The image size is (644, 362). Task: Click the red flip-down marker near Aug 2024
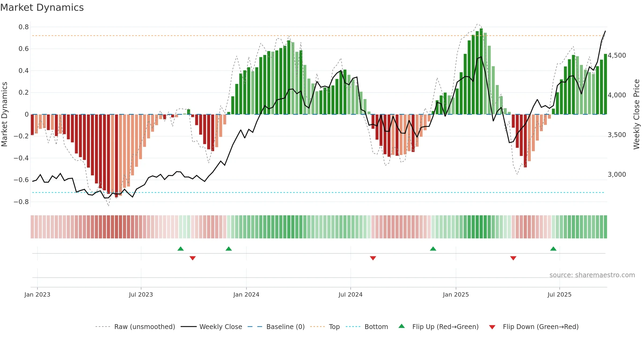pyautogui.click(x=373, y=258)
